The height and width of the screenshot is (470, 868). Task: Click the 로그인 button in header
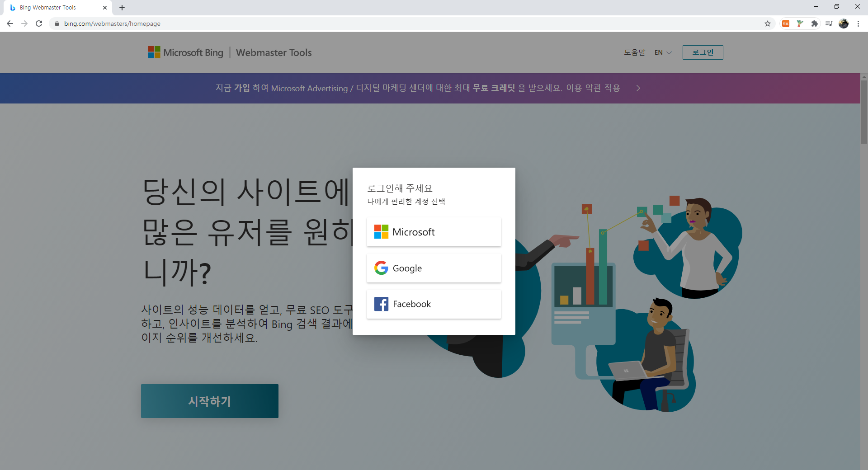coord(703,52)
